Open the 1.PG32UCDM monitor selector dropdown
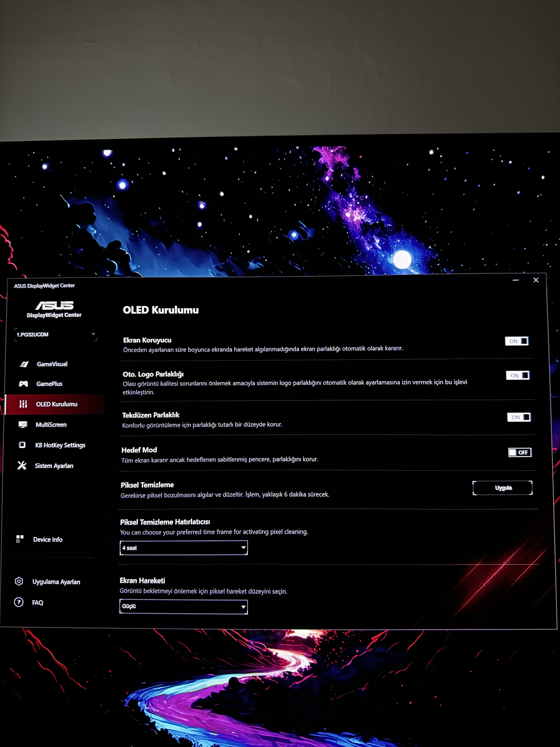Viewport: 560px width, 747px height. [56, 334]
